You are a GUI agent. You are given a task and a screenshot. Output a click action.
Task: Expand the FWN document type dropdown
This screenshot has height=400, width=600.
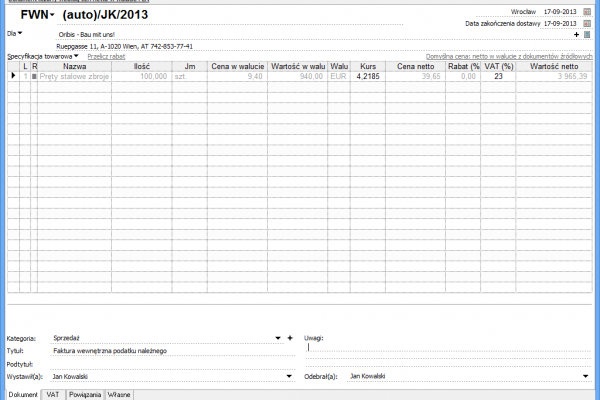click(x=51, y=17)
